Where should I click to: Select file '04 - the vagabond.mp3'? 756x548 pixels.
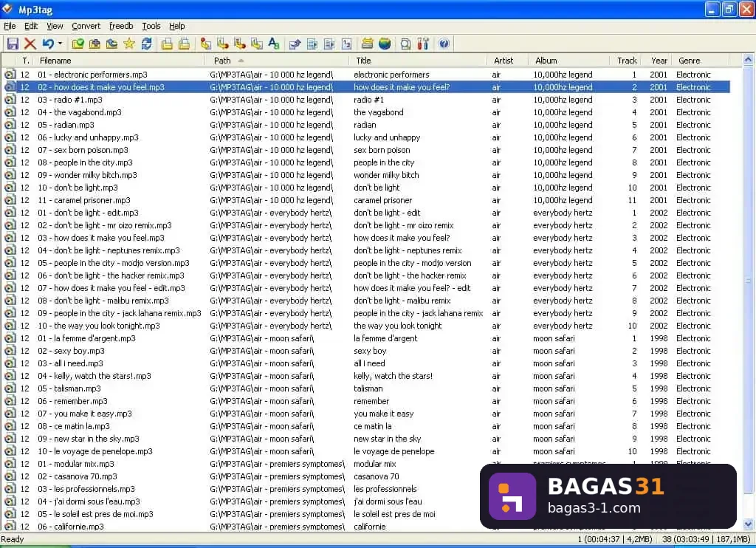click(80, 112)
